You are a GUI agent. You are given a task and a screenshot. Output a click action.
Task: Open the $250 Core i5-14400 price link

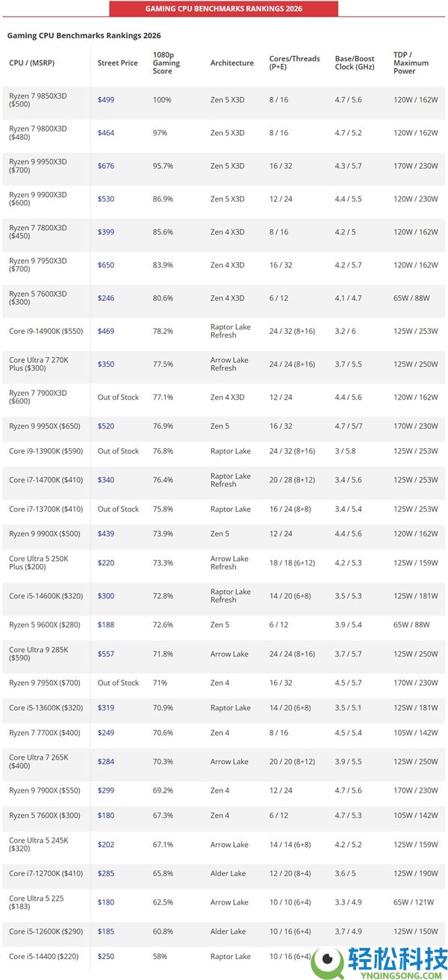[x=106, y=957]
